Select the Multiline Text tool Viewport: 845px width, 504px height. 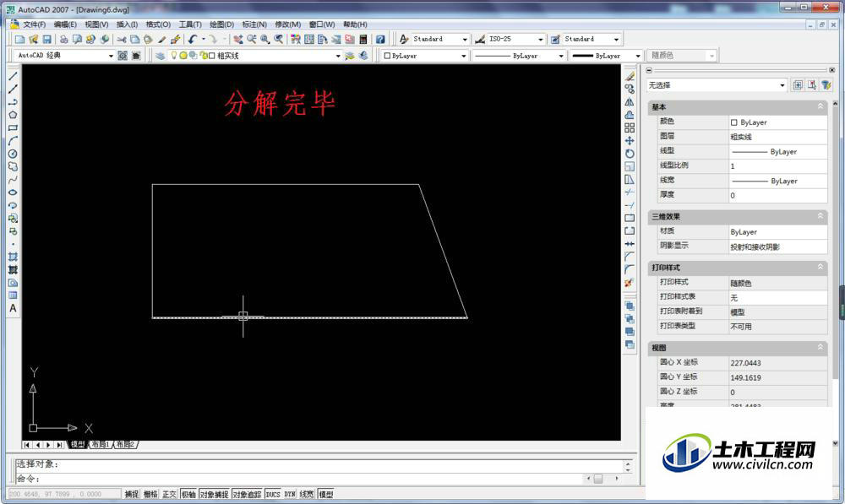pyautogui.click(x=13, y=308)
